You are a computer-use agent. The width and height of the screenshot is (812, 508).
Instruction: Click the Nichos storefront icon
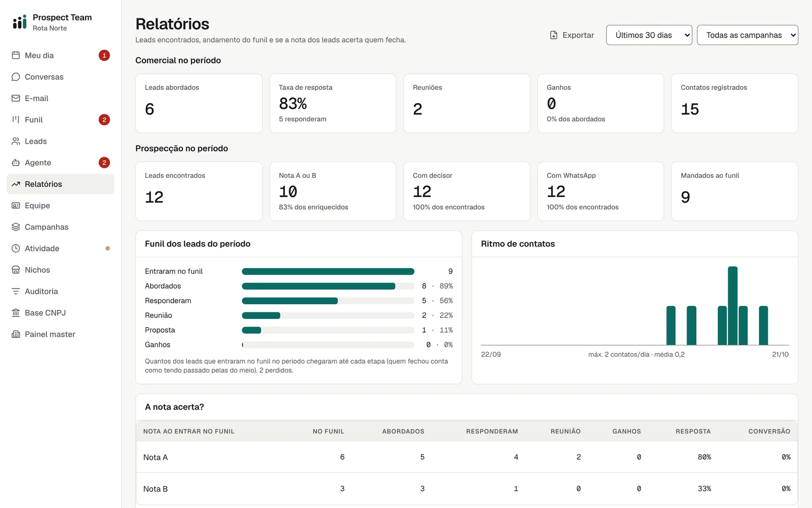16,270
